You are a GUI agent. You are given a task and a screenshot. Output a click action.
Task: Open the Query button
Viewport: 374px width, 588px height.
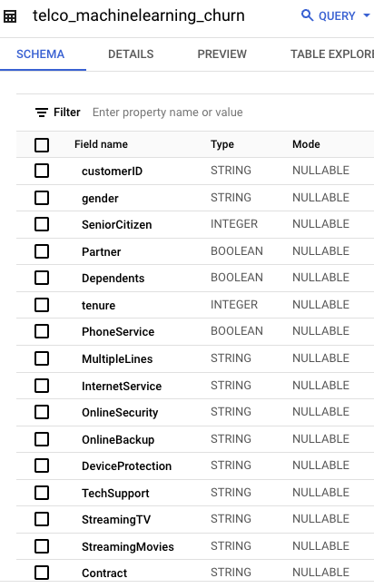click(328, 15)
